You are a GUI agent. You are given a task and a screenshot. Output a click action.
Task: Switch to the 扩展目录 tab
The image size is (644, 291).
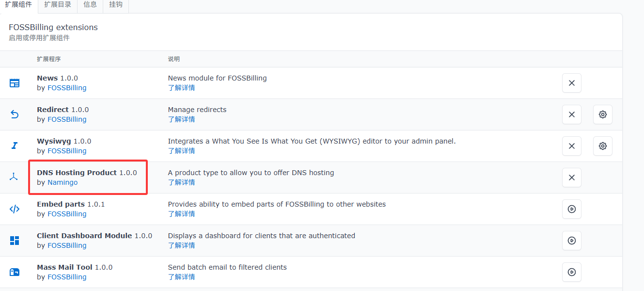(x=57, y=5)
